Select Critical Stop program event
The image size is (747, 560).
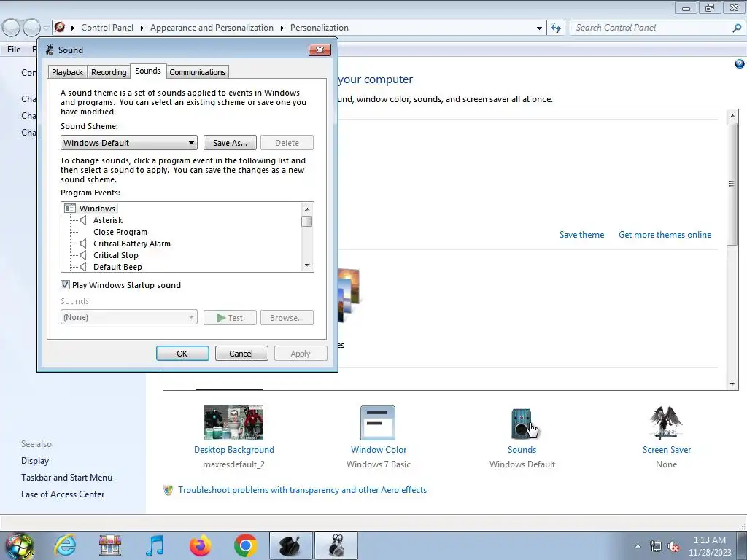[x=116, y=255]
